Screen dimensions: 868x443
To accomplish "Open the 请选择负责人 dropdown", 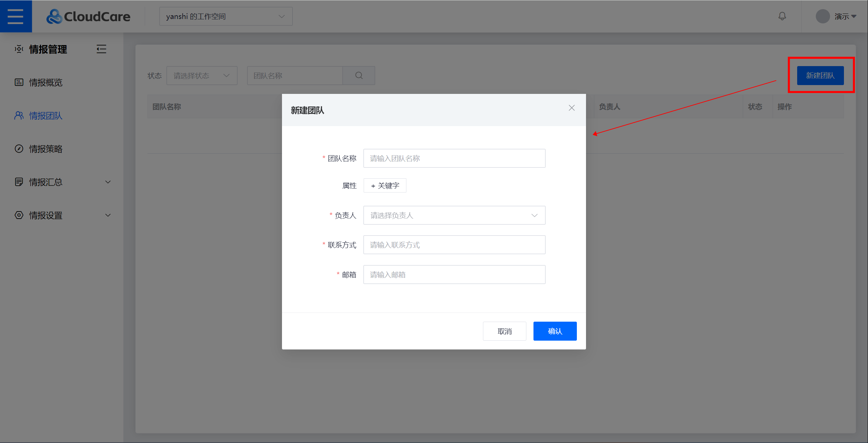I will click(x=454, y=215).
